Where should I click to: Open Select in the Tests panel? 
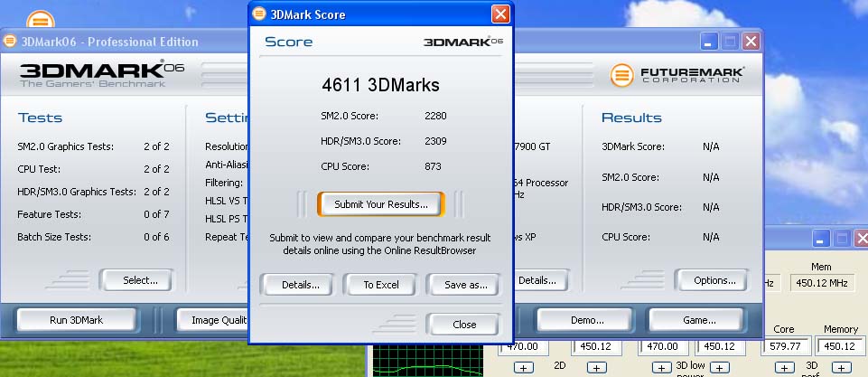click(136, 280)
